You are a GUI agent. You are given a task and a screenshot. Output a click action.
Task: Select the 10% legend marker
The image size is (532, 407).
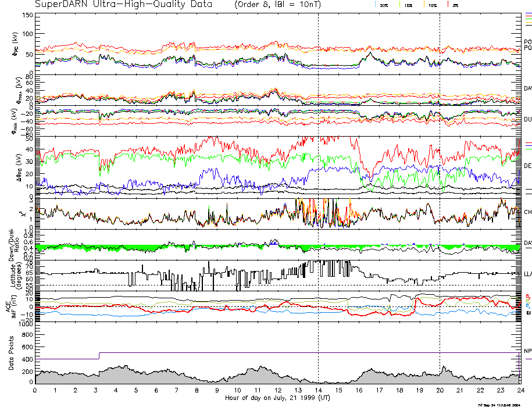click(x=431, y=5)
